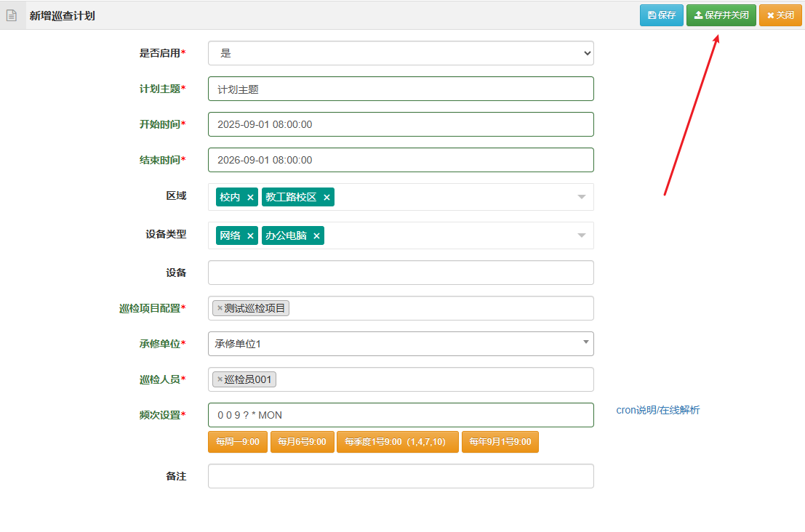Select the 每月6号9:00 preset

[302, 442]
